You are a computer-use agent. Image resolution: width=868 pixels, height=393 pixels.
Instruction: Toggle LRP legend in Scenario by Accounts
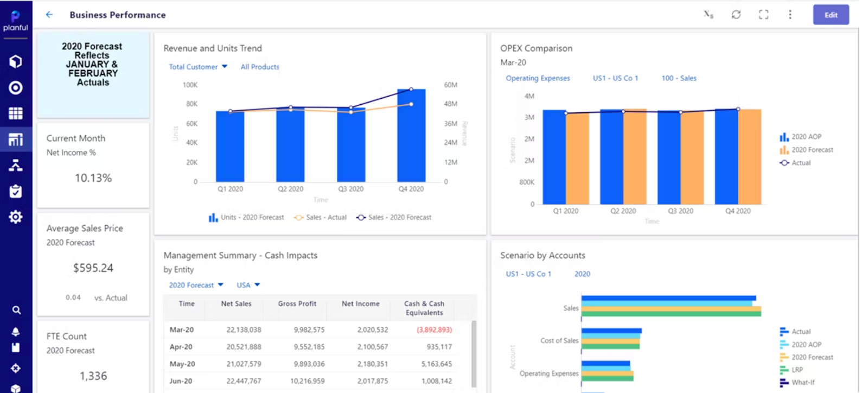[x=792, y=370]
